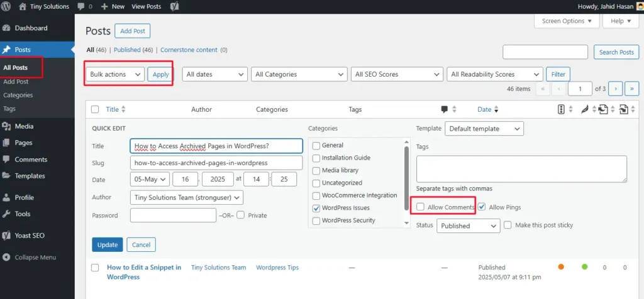Open Categories in the Posts submenu

[x=18, y=95]
